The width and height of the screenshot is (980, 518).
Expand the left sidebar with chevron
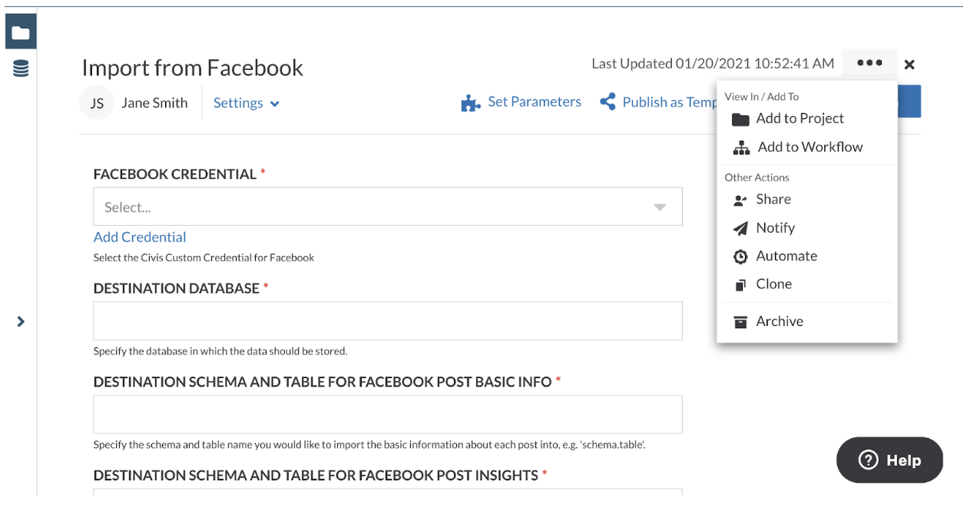(x=21, y=321)
